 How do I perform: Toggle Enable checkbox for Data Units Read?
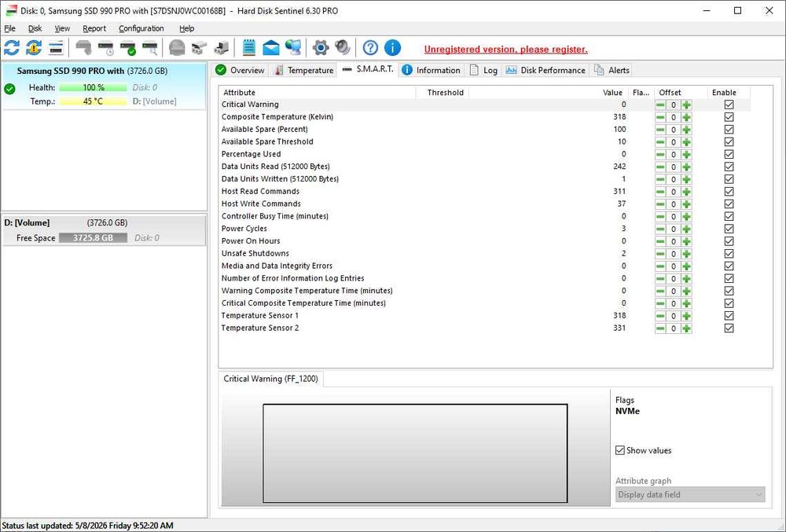729,167
